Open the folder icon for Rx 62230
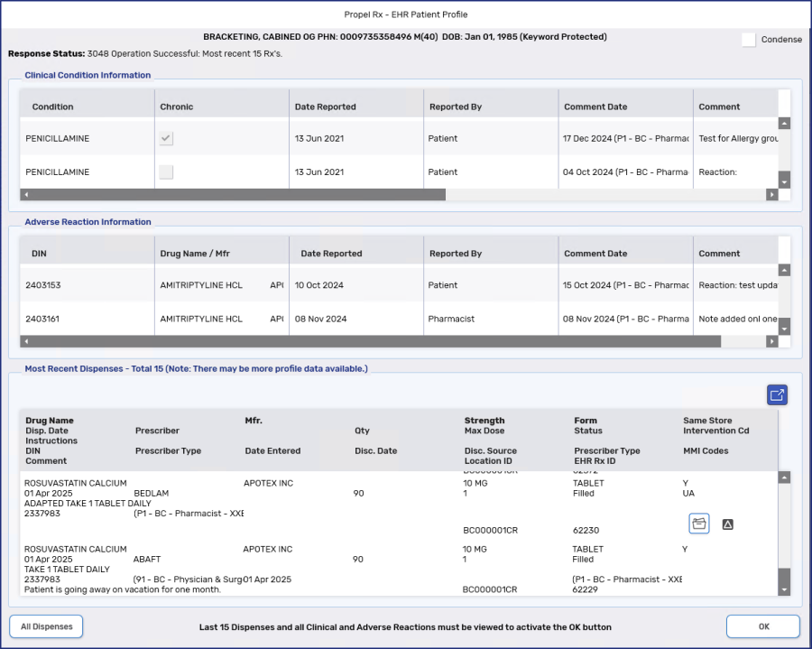Viewport: 812px width, 649px height. click(x=698, y=524)
